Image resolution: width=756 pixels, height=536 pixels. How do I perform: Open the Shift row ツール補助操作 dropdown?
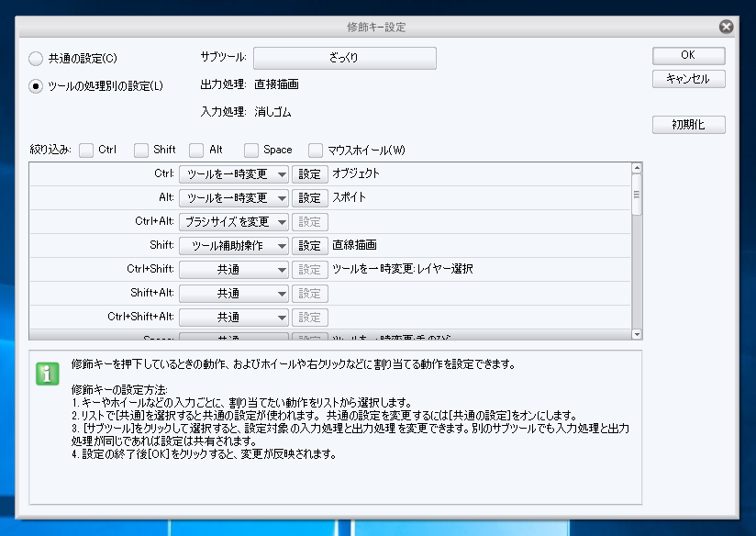pyautogui.click(x=234, y=246)
